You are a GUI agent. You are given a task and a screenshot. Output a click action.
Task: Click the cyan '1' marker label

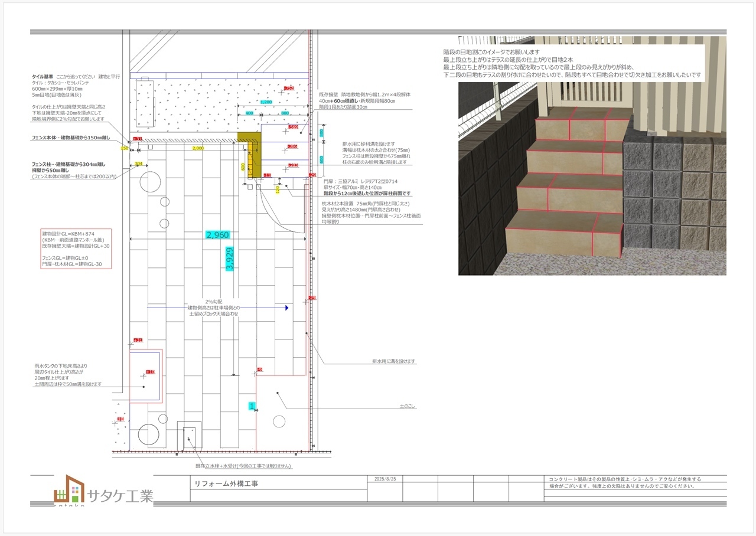[252, 406]
